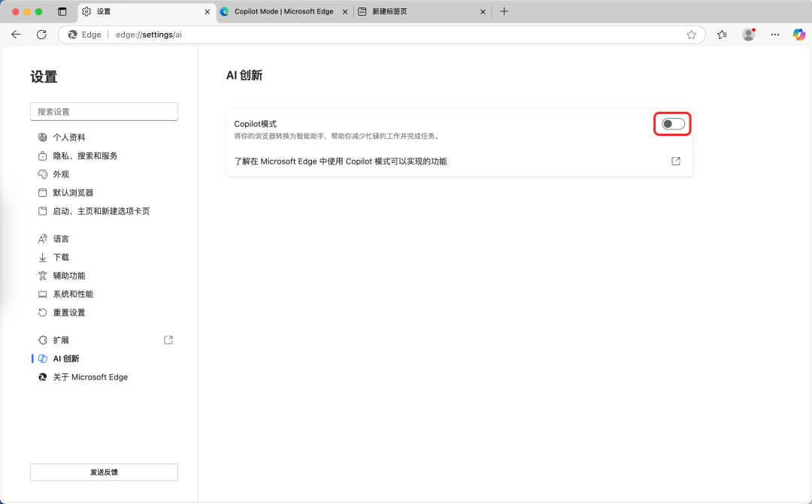Open 下载 settings section
Viewport: 812px width, 504px height.
coord(104,257)
